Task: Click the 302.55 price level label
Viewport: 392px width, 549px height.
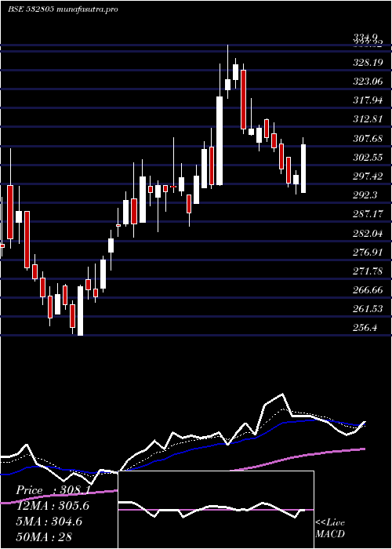Action: click(368, 158)
